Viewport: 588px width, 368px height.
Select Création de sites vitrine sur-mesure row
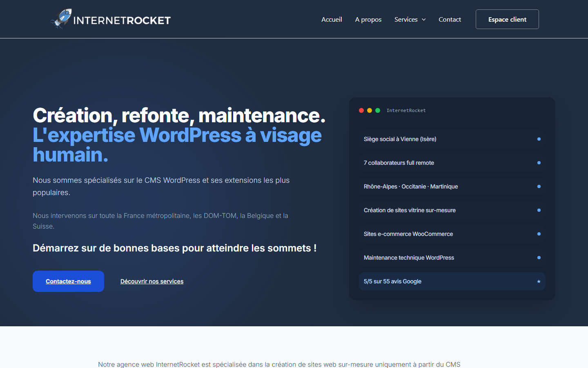(x=452, y=210)
